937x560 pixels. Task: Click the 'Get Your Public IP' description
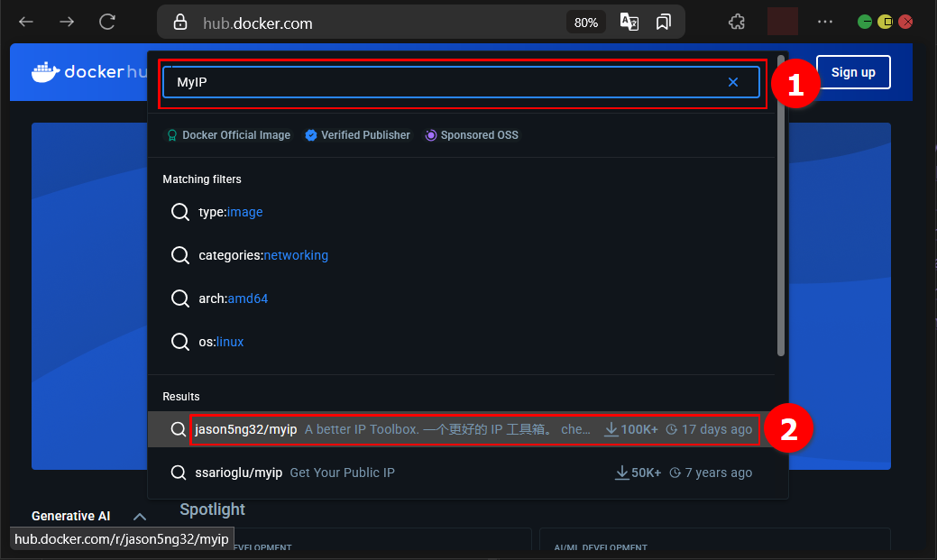click(x=343, y=473)
